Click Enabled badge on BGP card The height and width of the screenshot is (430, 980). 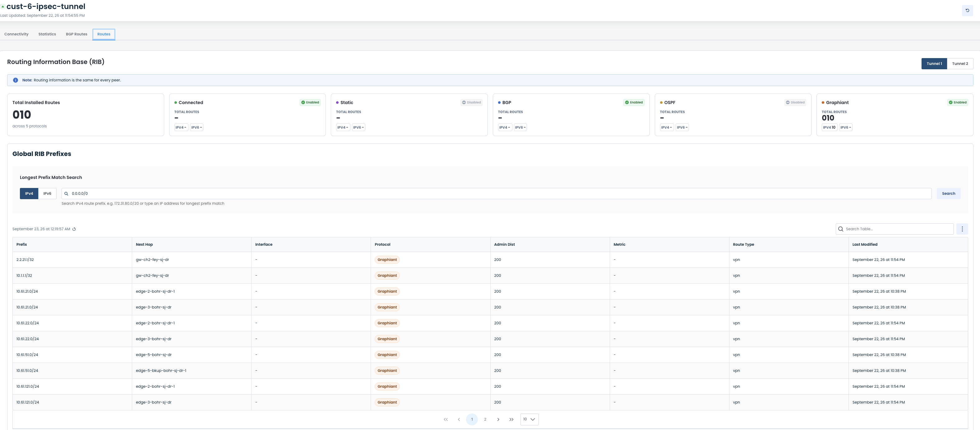[634, 102]
